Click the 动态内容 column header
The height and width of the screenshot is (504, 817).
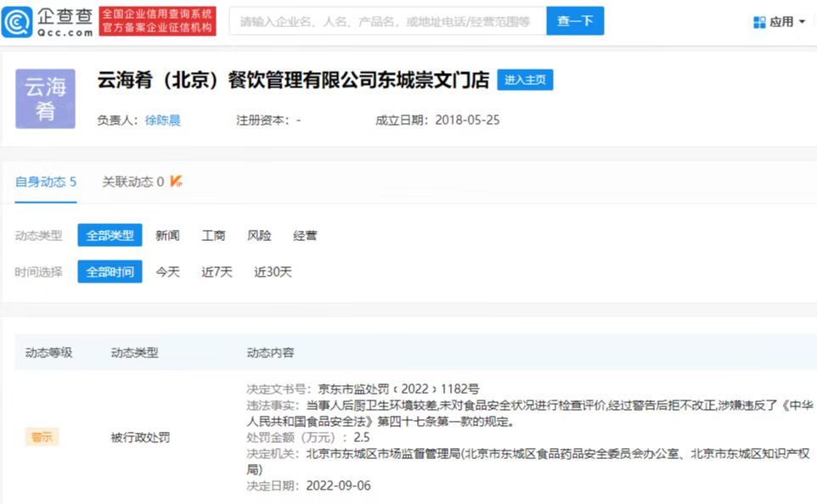tap(270, 352)
